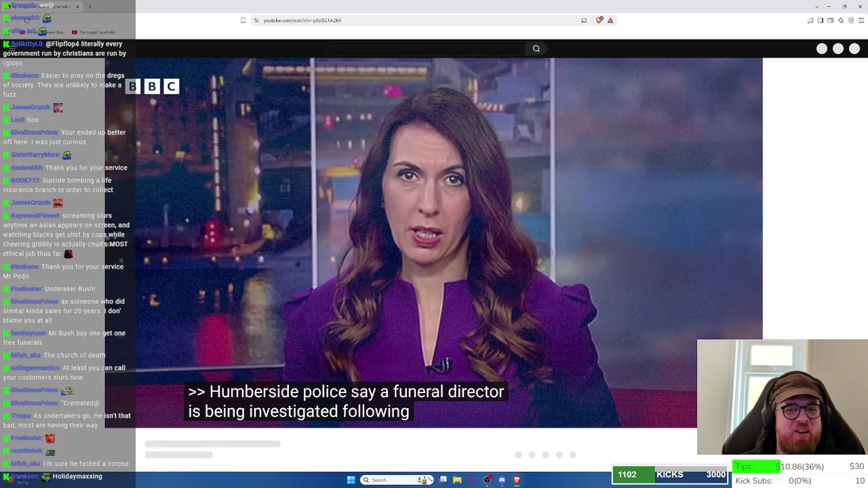Click chat text 'Holidaymaxxing'

tap(77, 476)
